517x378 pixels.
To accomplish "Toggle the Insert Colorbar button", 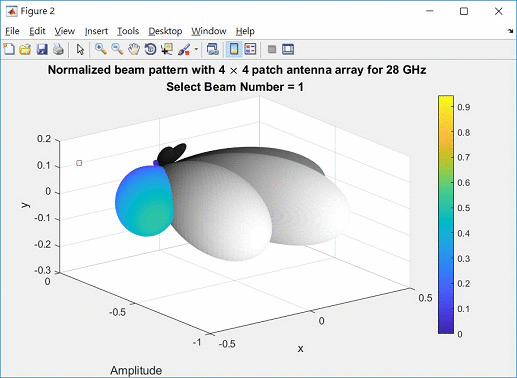I will pos(234,49).
